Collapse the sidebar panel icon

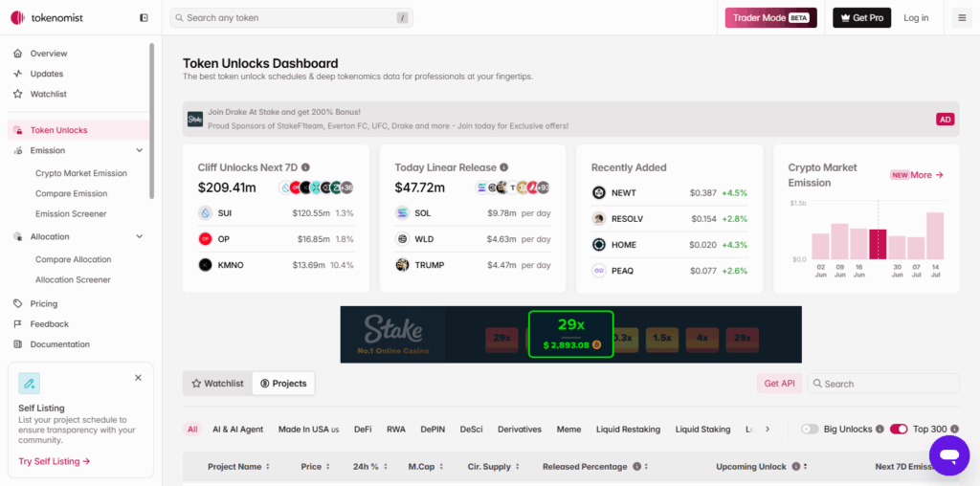[144, 18]
